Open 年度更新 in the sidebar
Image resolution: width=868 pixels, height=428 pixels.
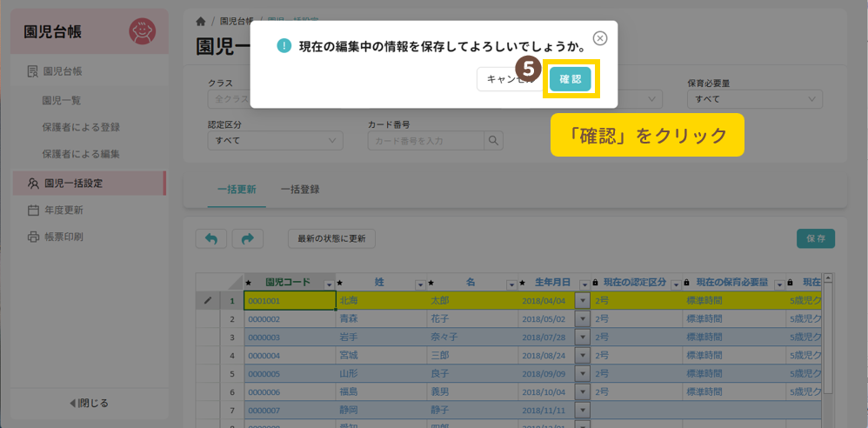(x=63, y=210)
